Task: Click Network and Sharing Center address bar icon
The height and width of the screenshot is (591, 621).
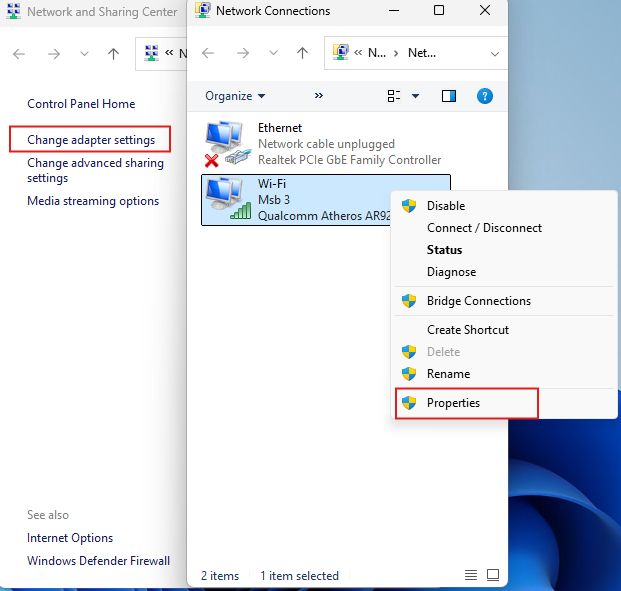Action: tap(151, 53)
